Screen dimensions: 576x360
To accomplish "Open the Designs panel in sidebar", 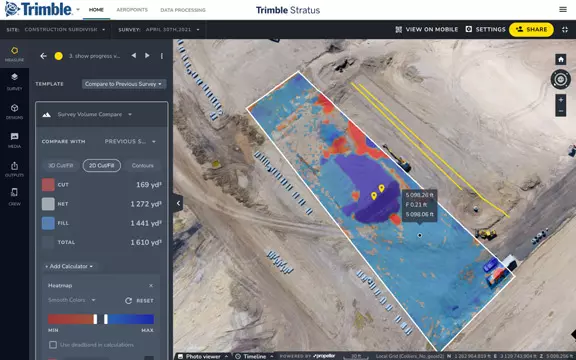I will 14,111.
